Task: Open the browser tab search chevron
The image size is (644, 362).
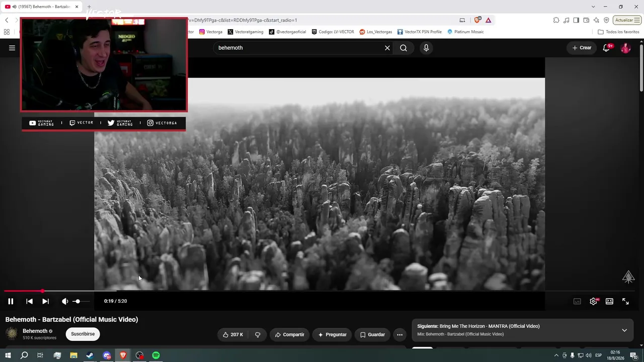Action: (593, 7)
